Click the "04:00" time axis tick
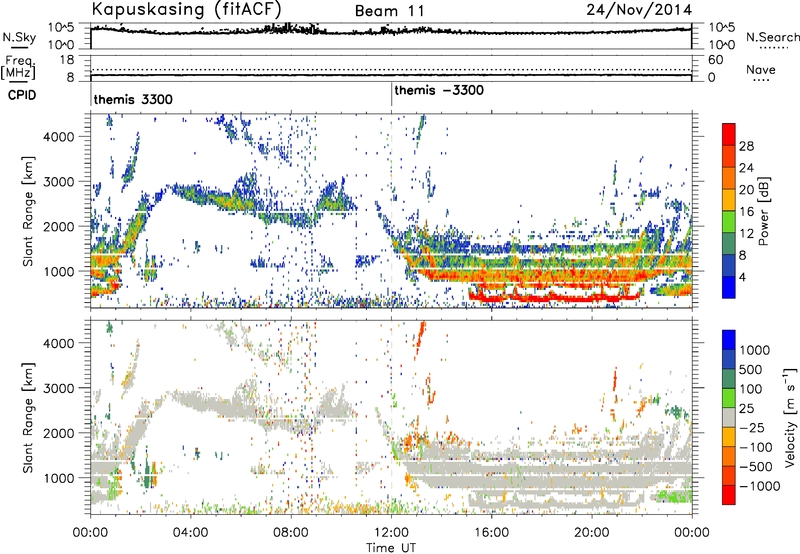800x554 pixels. pos(190,533)
